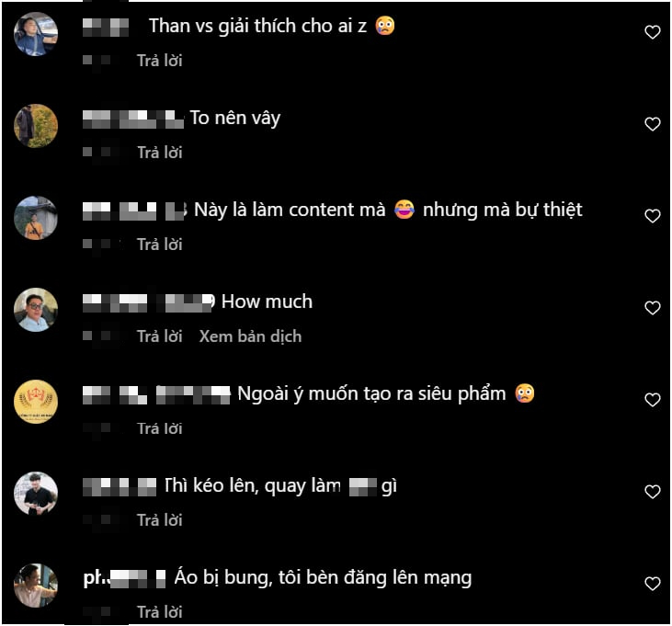Click 'Trả lời' under 'To nên vây'
The height and width of the screenshot is (626, 672).
pyautogui.click(x=159, y=153)
